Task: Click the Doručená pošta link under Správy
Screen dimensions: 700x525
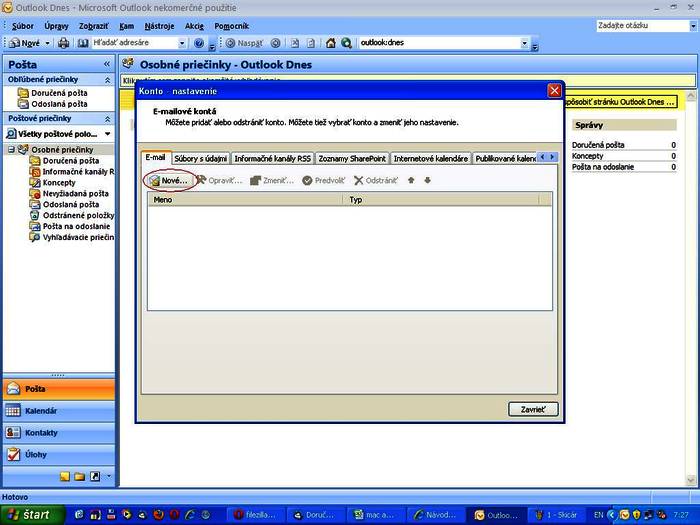Action: [598, 145]
